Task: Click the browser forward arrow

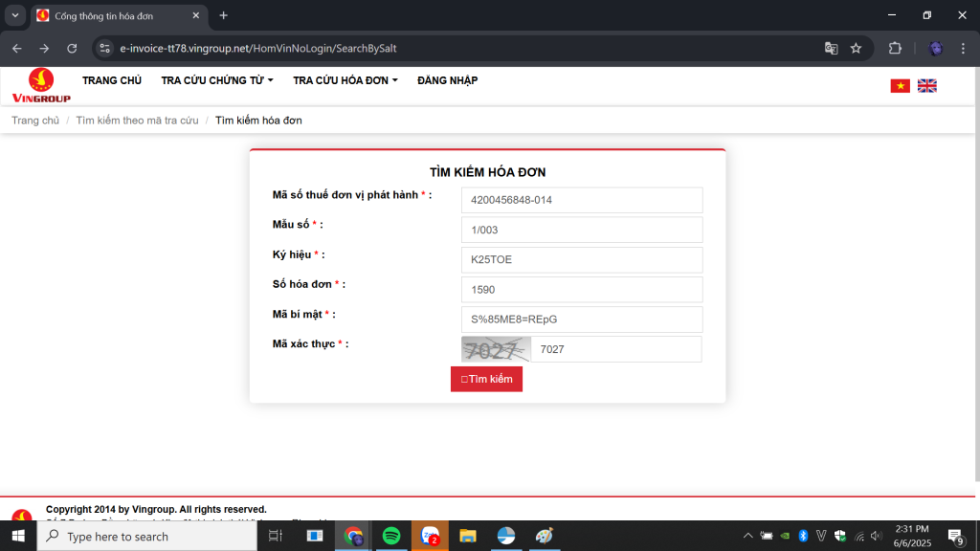Action: (x=44, y=48)
